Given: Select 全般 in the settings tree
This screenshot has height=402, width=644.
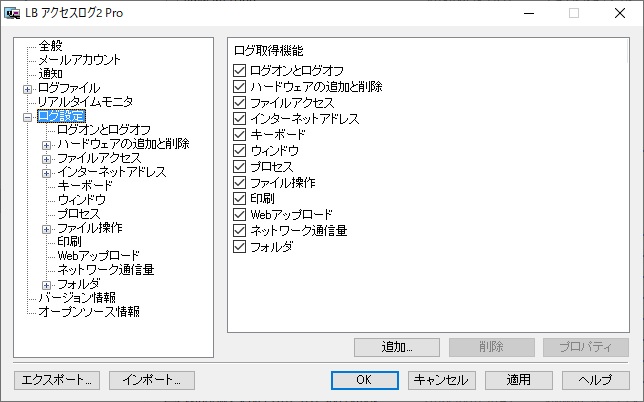Looking at the screenshot, I should [50, 46].
